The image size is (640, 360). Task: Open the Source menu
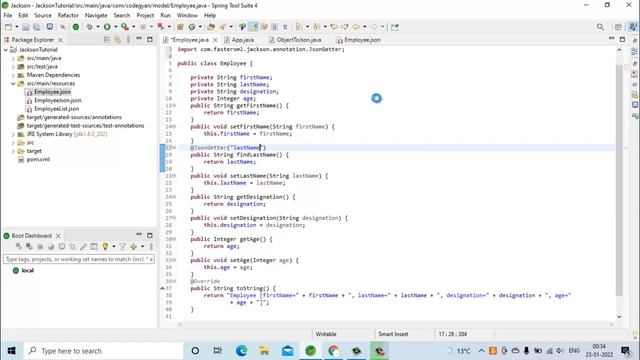tap(43, 15)
